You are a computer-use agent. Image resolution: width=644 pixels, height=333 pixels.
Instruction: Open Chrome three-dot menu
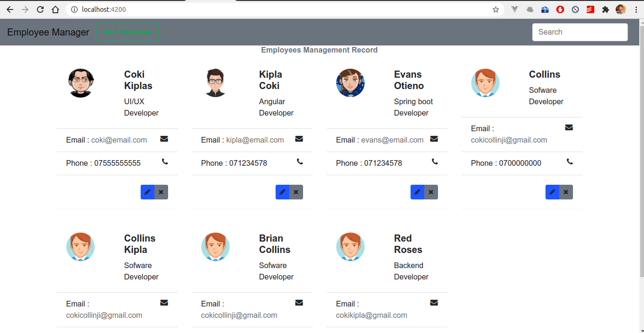[x=635, y=9]
